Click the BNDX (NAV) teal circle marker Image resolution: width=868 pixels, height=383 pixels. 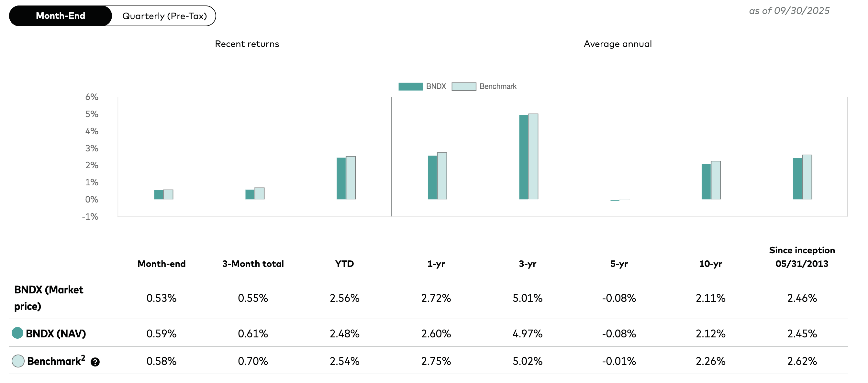17,333
